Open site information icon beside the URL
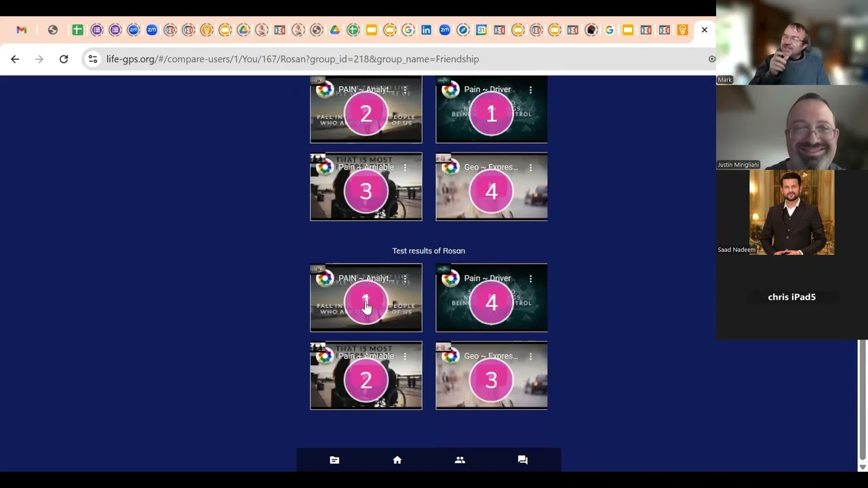Image resolution: width=868 pixels, height=488 pixels. 93,59
